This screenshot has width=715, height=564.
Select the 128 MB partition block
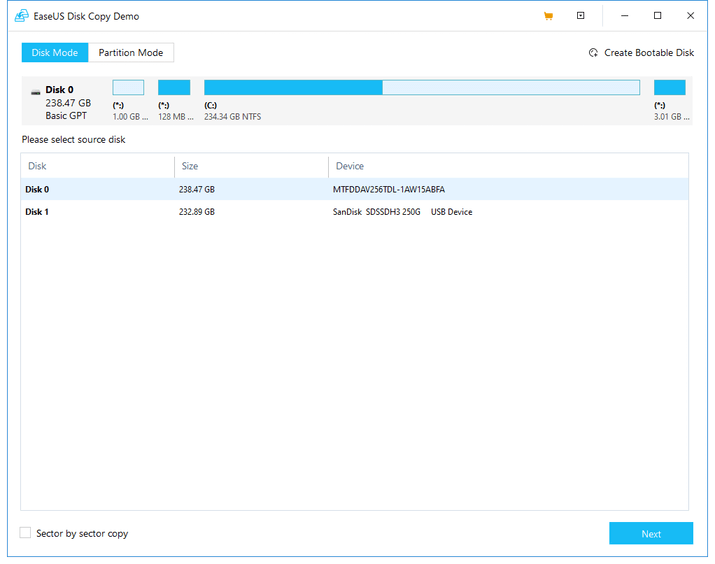(174, 88)
